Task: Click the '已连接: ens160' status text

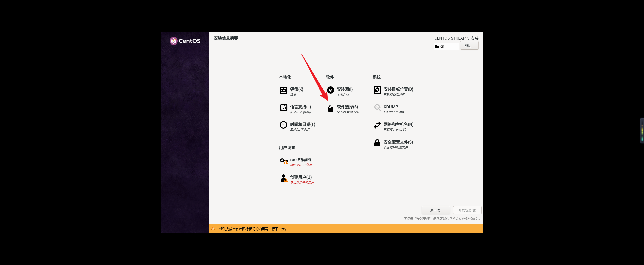Action: tap(395, 130)
